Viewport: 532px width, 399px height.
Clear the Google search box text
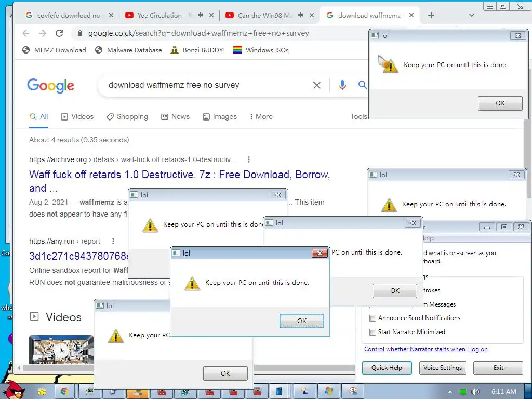tap(316, 85)
